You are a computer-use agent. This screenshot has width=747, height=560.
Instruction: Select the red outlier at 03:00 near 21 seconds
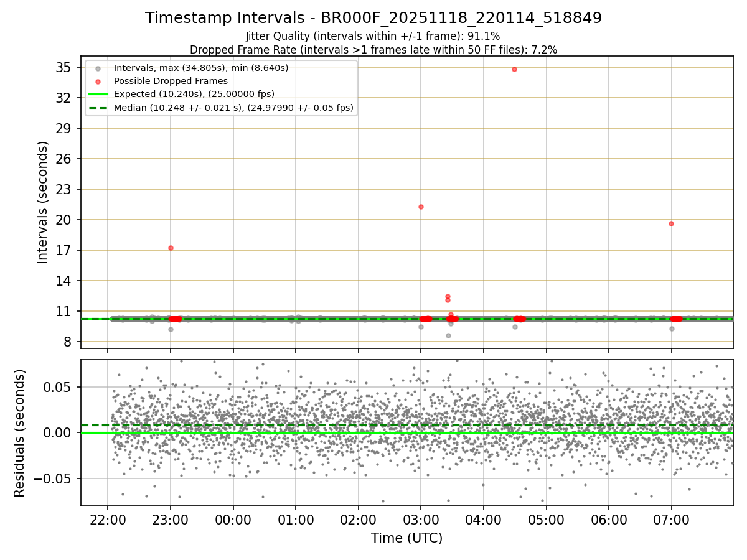click(x=421, y=207)
